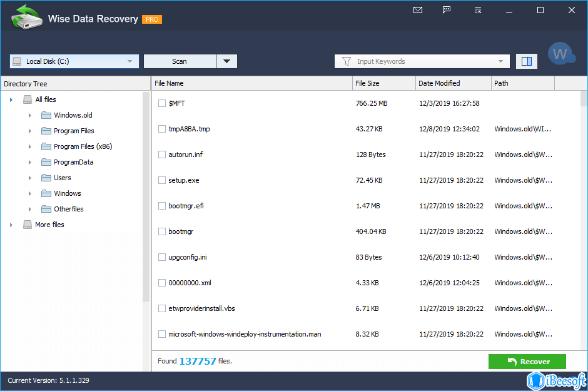Expand the Windows folder node
The image size is (588, 391).
(30, 193)
